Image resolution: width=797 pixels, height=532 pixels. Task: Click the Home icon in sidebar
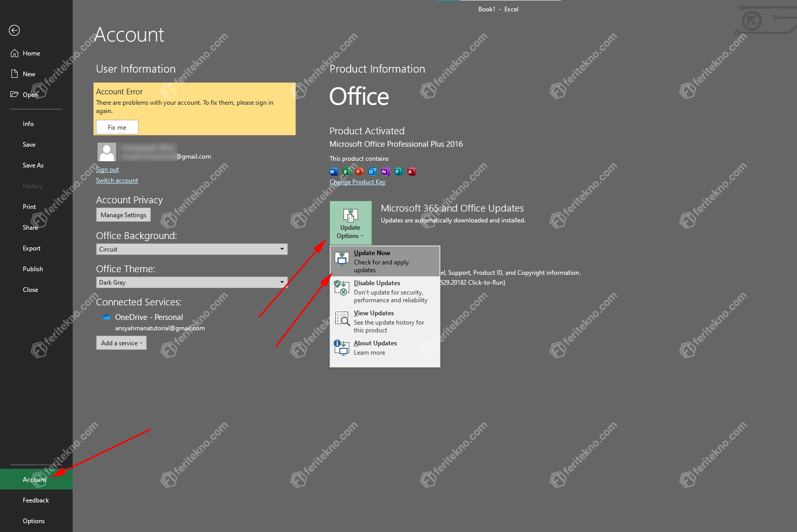(x=15, y=53)
